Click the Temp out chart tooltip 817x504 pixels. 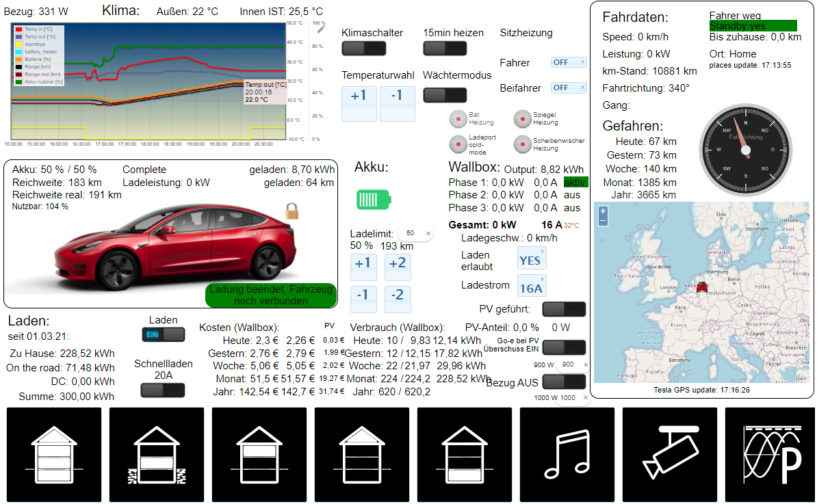point(265,92)
